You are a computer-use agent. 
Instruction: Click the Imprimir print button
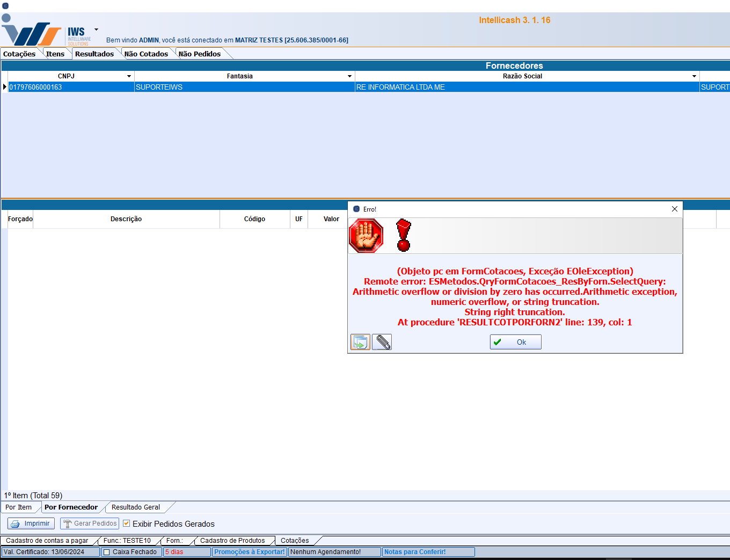pos(31,523)
